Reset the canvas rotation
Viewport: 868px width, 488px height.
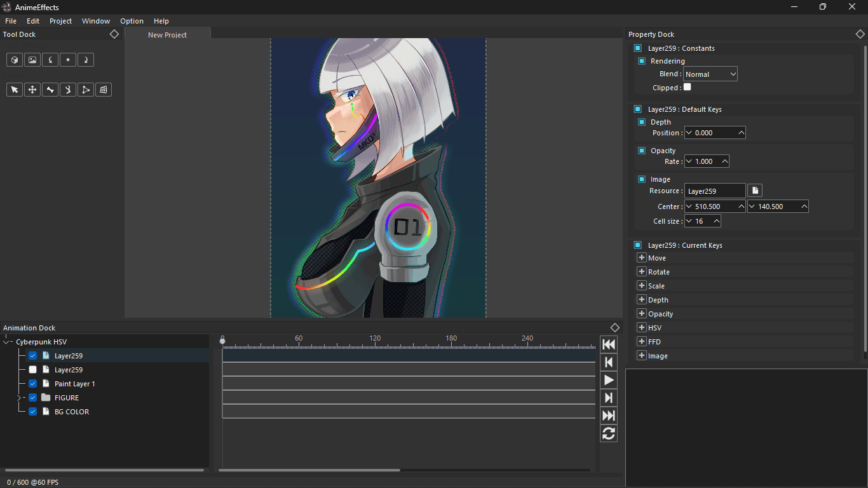point(67,60)
